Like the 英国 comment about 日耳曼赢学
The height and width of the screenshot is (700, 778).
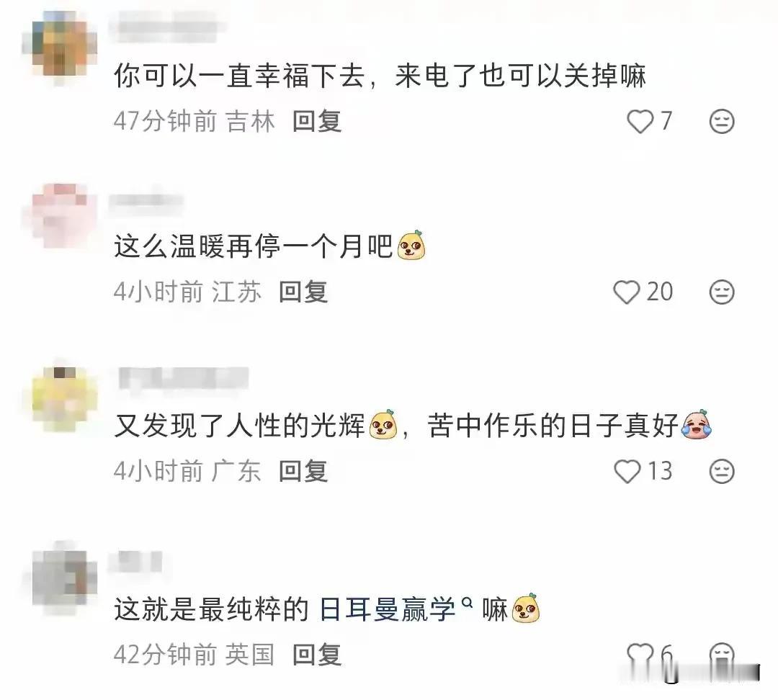[640, 655]
